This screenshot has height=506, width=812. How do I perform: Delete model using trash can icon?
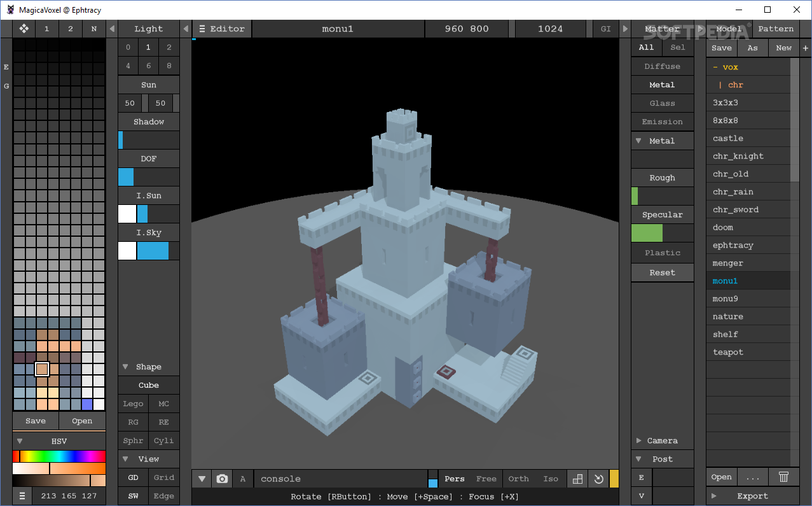point(784,477)
